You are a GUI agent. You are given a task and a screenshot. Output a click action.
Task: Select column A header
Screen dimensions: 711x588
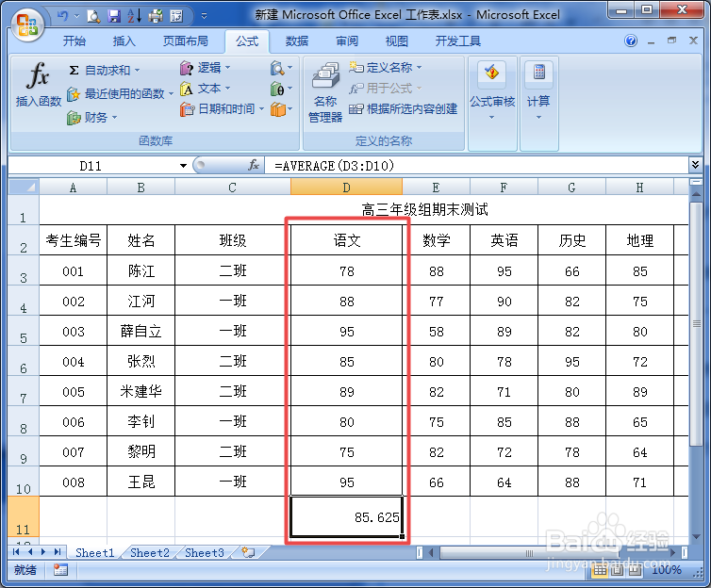[73, 188]
